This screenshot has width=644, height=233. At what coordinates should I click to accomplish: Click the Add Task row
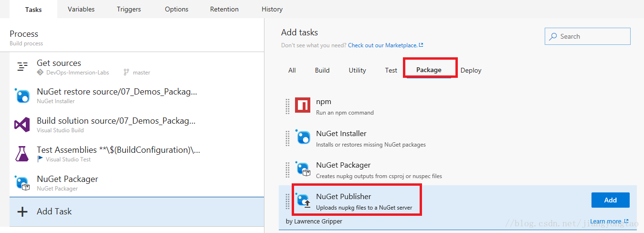137,212
